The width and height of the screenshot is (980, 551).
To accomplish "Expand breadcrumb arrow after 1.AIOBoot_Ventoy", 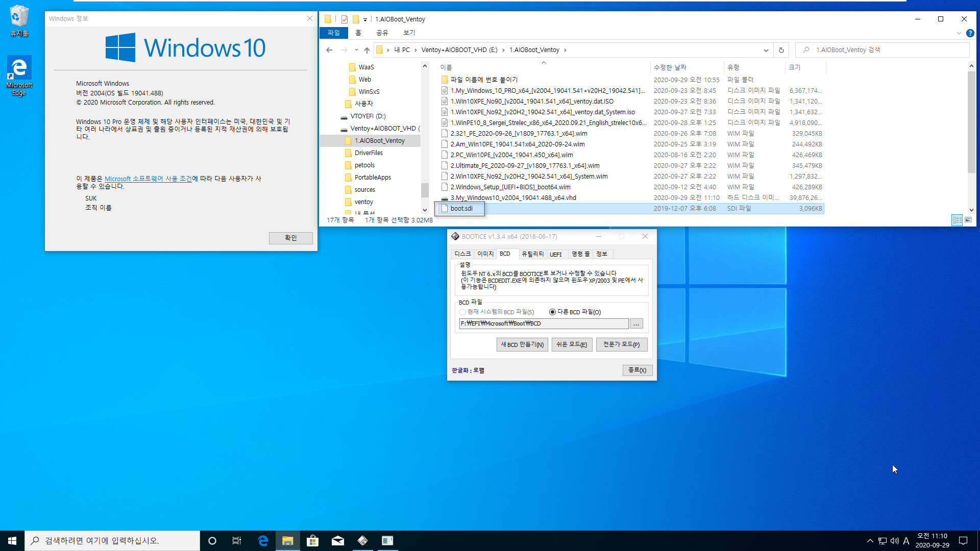I will point(565,50).
